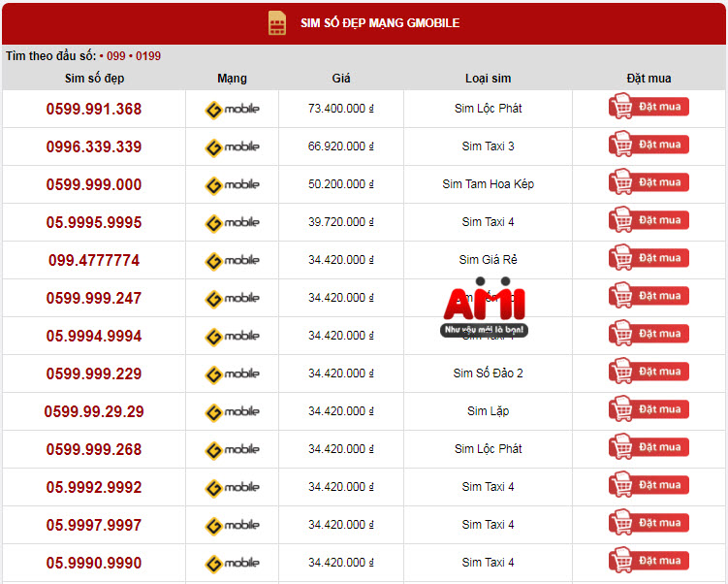Click Gmobile logo in 0996.339.339 row
Image resolution: width=728 pixels, height=584 pixels.
pos(232,147)
